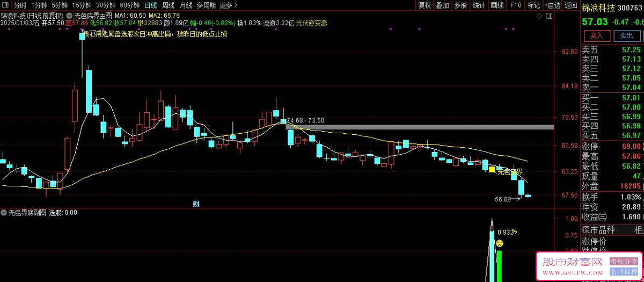Switch to the 30分钟 timeframe
644x282 pixels.
pos(106,5)
